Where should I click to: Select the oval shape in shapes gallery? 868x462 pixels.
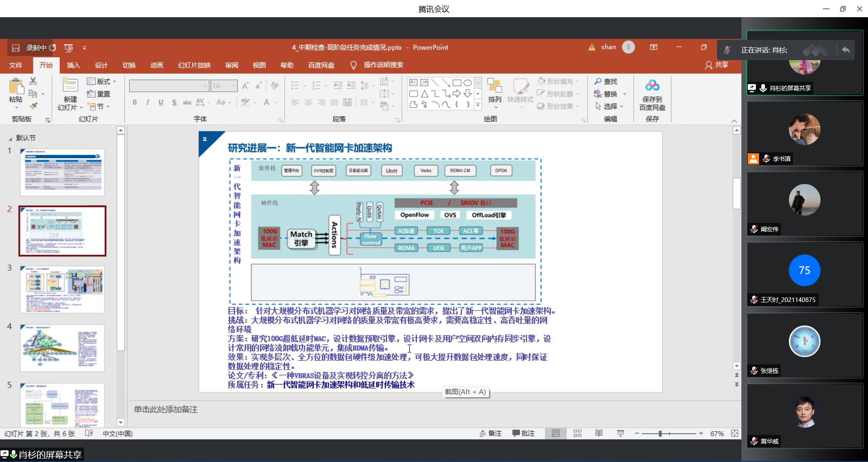tap(468, 83)
